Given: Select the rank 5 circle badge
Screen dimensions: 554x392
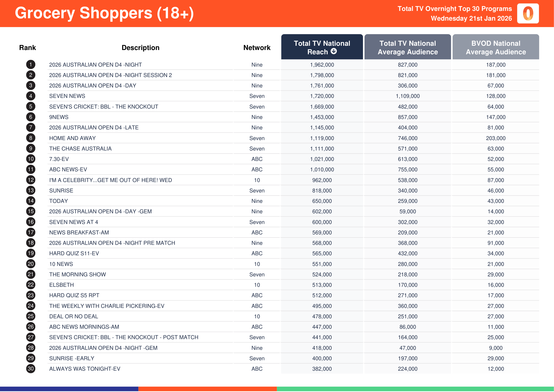Looking at the screenshot, I should pyautogui.click(x=31, y=106).
